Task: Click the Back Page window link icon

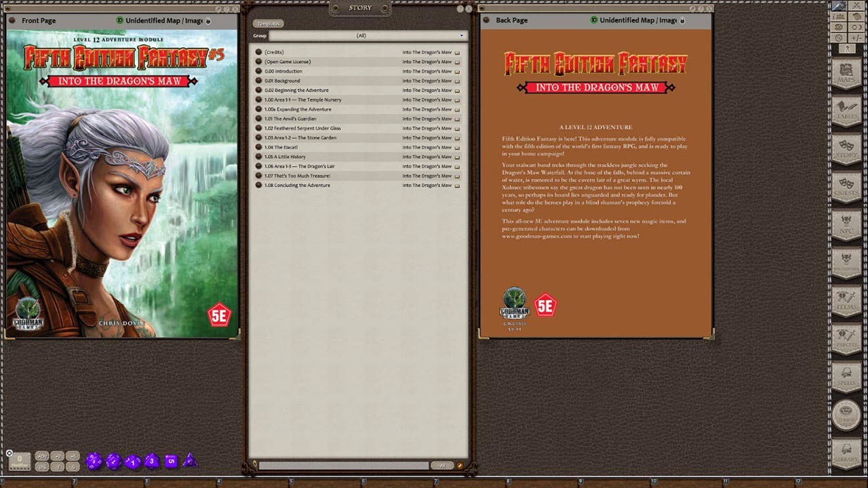Action: pos(487,20)
